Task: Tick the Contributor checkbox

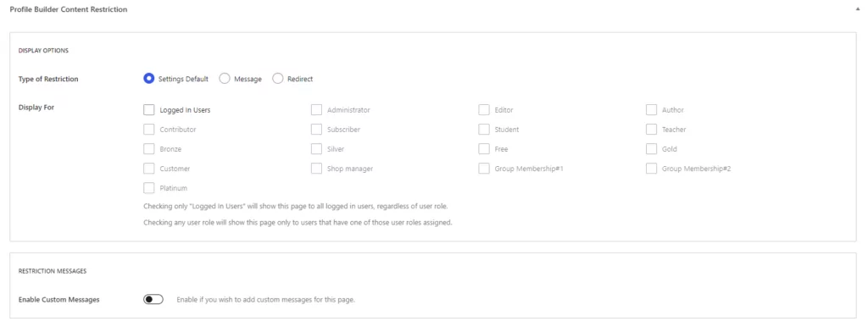Action: [x=148, y=130]
